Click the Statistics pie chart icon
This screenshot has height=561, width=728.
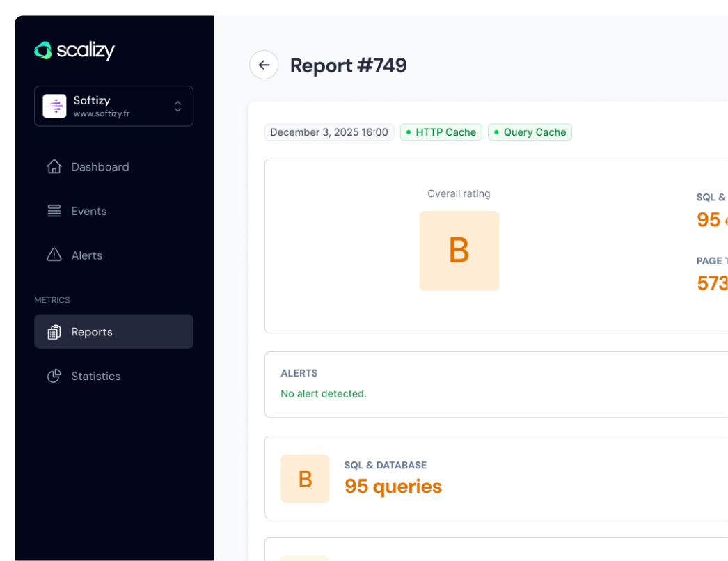click(54, 376)
